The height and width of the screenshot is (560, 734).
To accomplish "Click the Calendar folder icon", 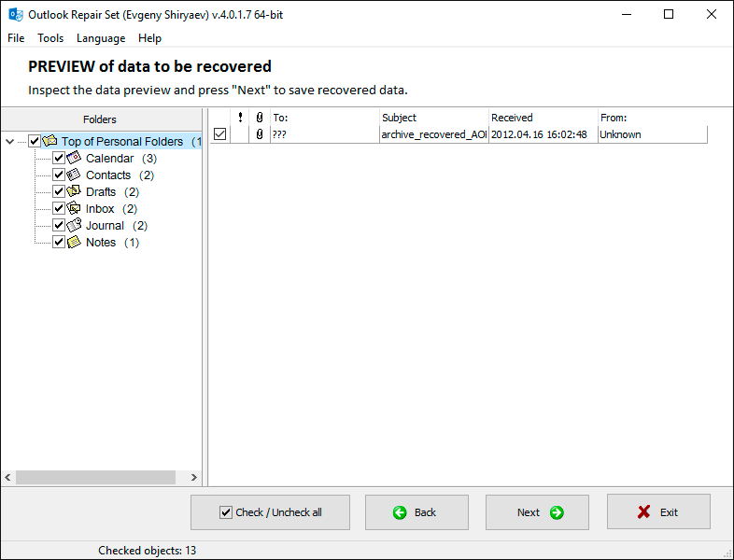I will pos(74,158).
